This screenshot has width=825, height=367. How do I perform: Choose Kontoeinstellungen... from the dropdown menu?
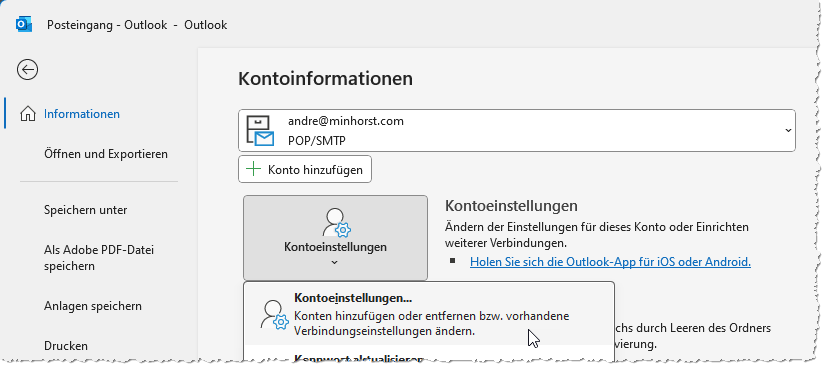(x=429, y=314)
